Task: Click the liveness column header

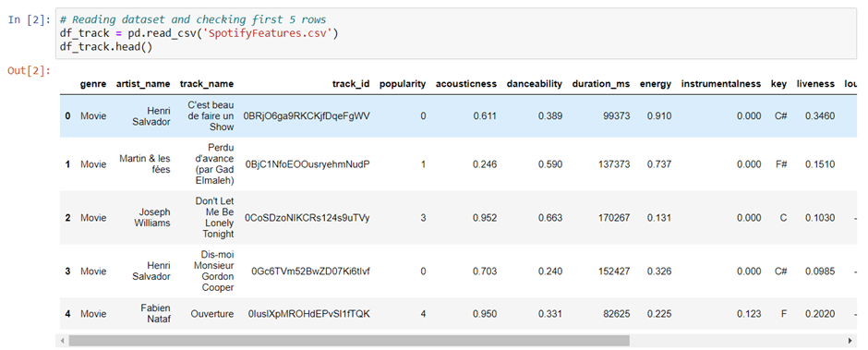Action: 815,84
